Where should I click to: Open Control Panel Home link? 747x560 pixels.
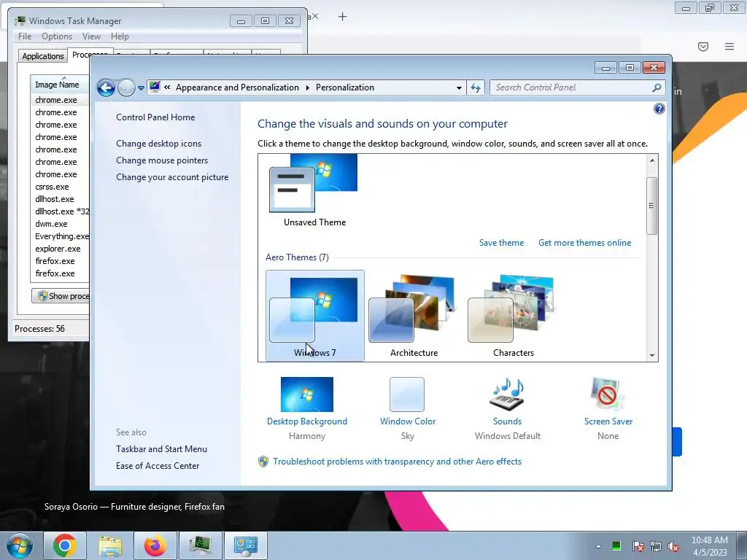(x=155, y=117)
